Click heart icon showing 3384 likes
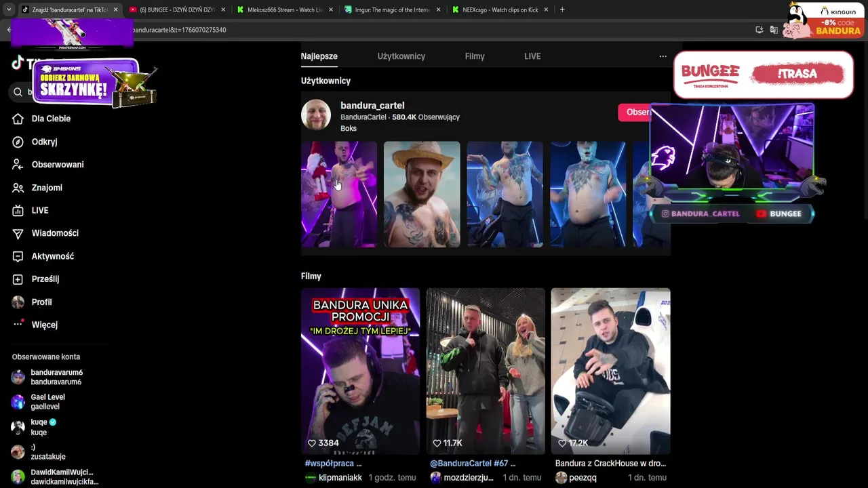This screenshot has height=488, width=868. pos(312,443)
